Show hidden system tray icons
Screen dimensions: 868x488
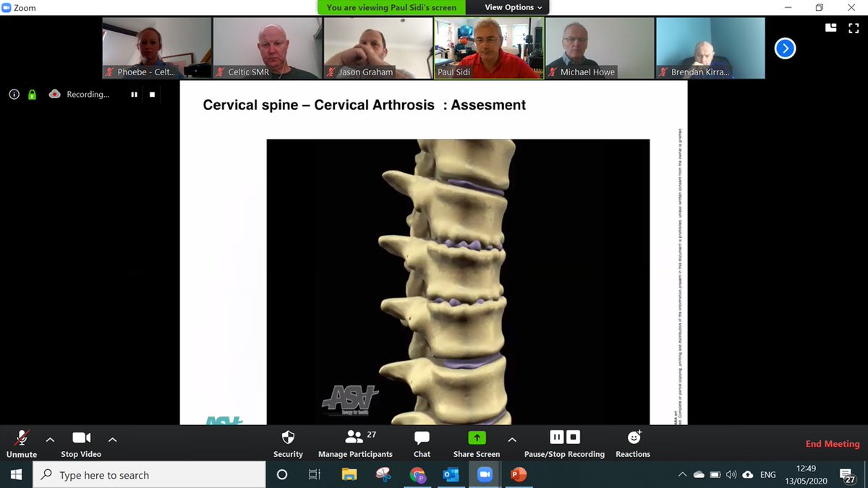coord(682,474)
